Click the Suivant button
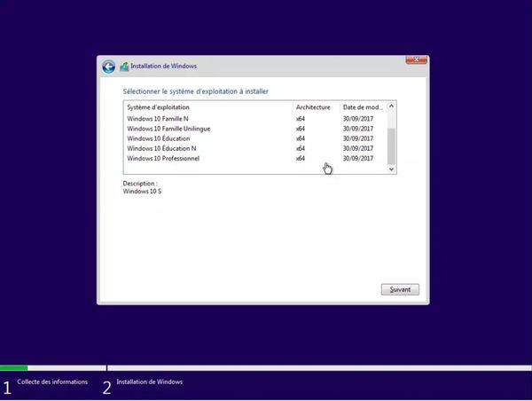The width and height of the screenshot is (532, 401). tap(400, 289)
